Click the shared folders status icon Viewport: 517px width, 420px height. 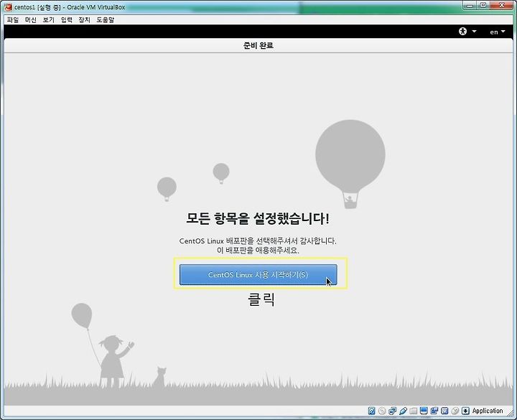pyautogui.click(x=413, y=411)
